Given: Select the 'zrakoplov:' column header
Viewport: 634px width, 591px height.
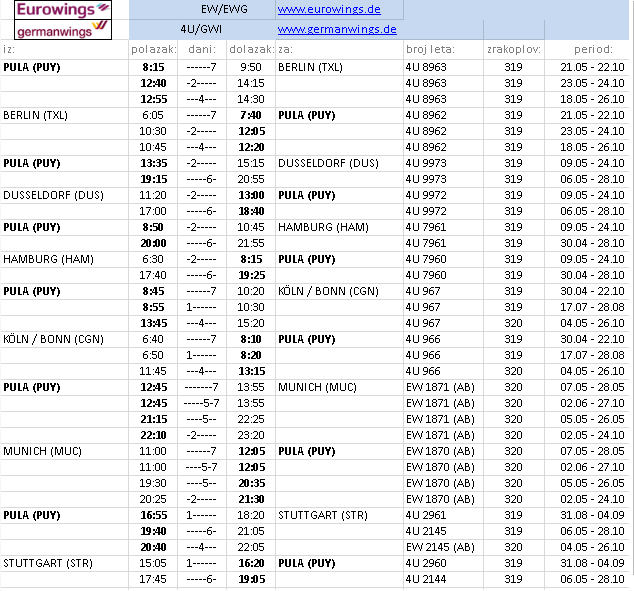Looking at the screenshot, I should tap(514, 49).
